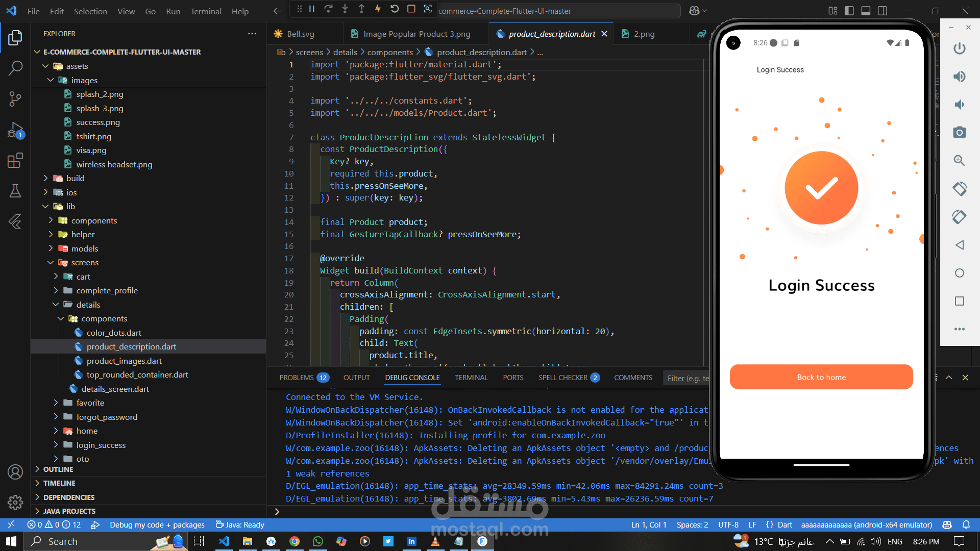
Task: Stop the debug session
Action: (x=411, y=9)
